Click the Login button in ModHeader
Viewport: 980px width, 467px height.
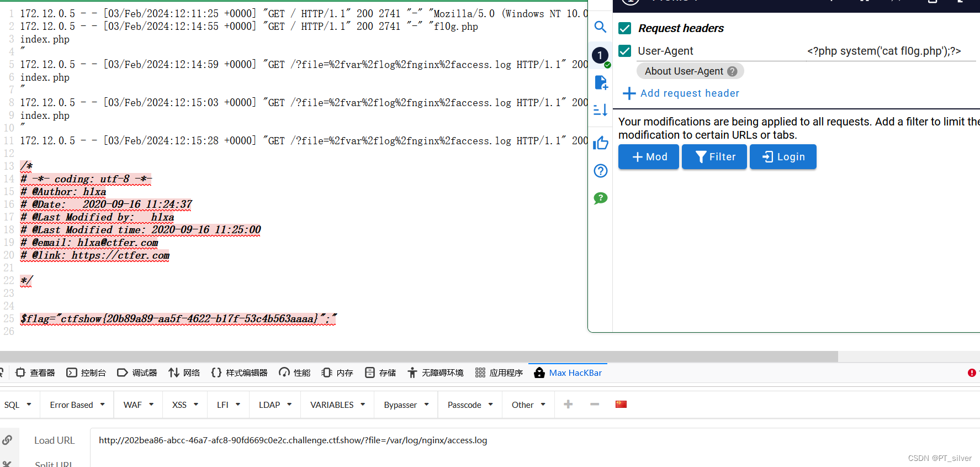click(783, 157)
